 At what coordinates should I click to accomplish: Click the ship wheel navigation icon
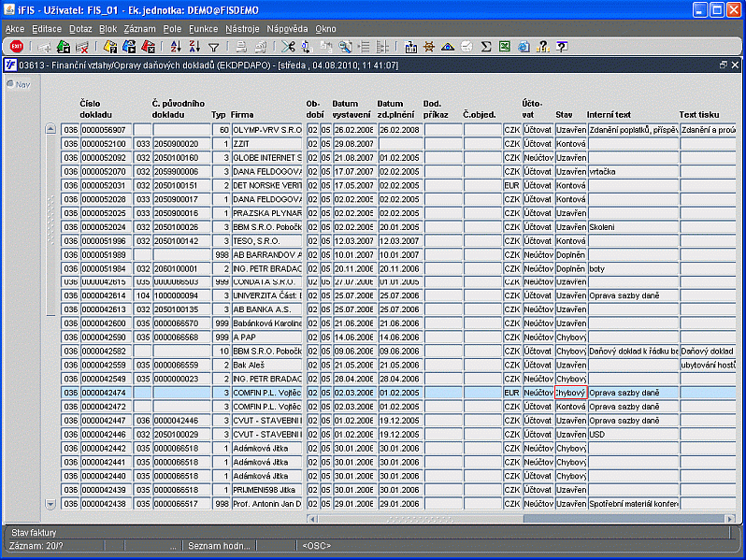pyautogui.click(x=429, y=47)
